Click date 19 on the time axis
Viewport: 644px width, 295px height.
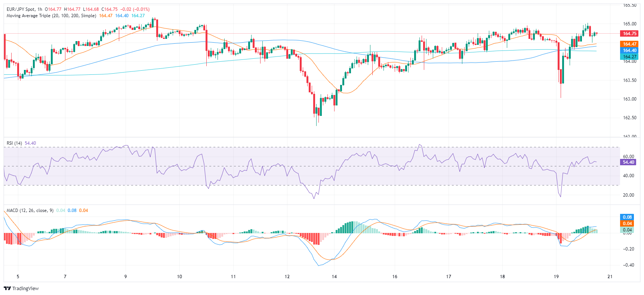point(556,277)
